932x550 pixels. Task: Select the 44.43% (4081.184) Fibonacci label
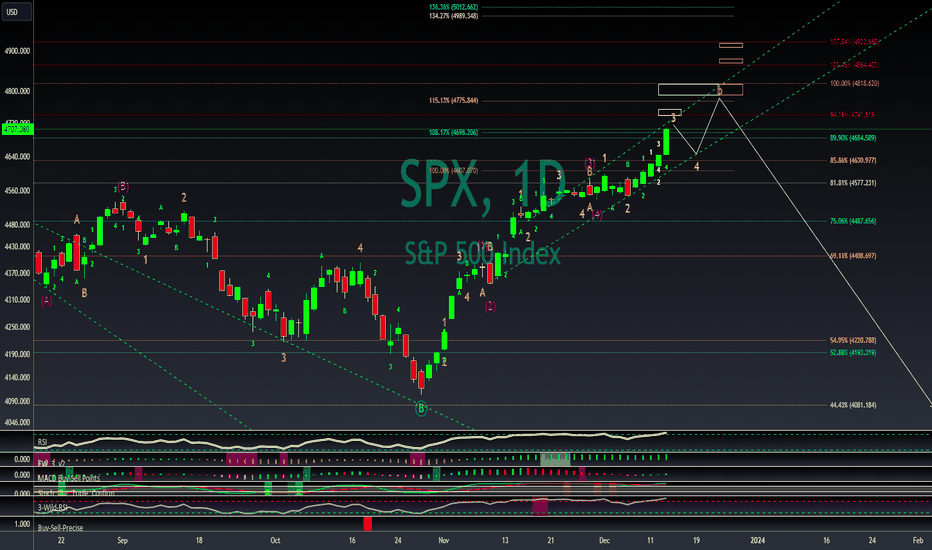pyautogui.click(x=853, y=406)
